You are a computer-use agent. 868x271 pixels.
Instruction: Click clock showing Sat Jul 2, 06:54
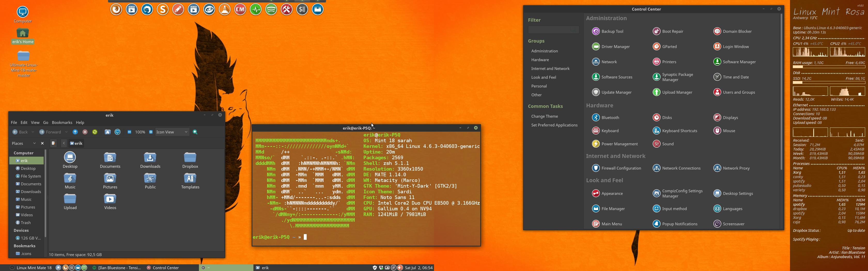click(x=419, y=268)
